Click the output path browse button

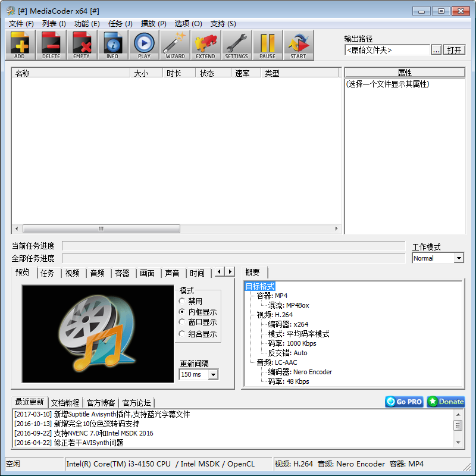[x=436, y=50]
